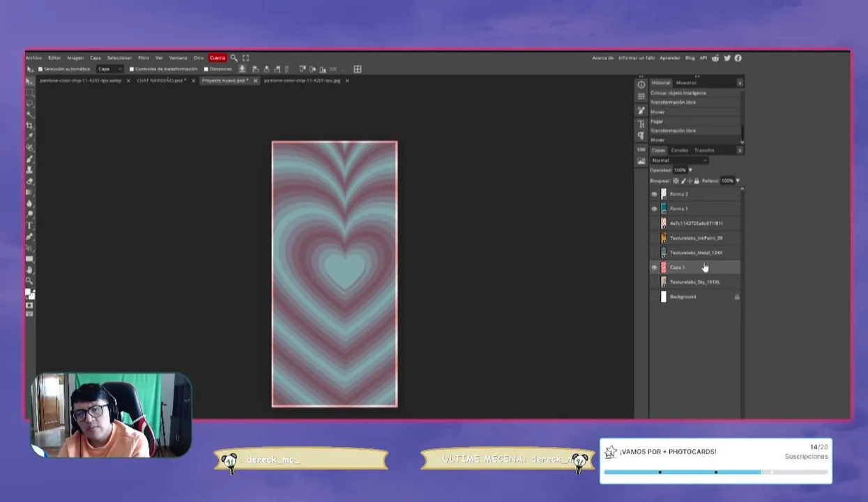Click the download arrow icon in options bar
The width and height of the screenshot is (868, 502).
[x=242, y=69]
